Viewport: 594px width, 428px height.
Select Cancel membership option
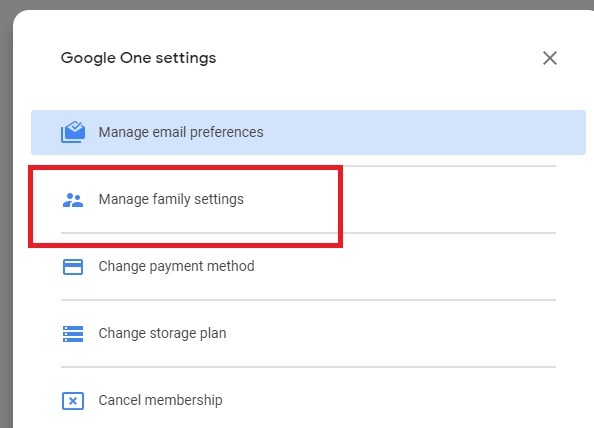click(x=308, y=400)
